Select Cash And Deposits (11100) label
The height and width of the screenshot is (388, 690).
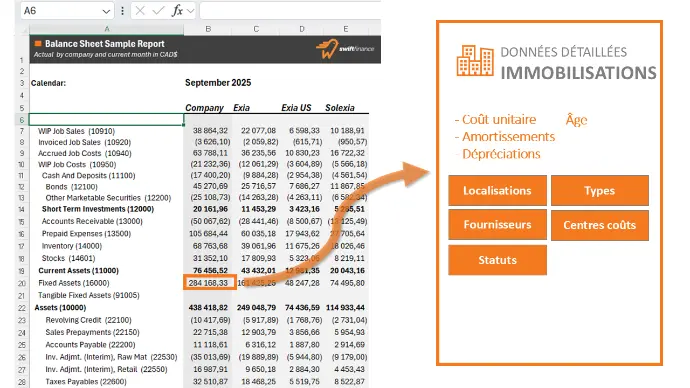[88, 176]
